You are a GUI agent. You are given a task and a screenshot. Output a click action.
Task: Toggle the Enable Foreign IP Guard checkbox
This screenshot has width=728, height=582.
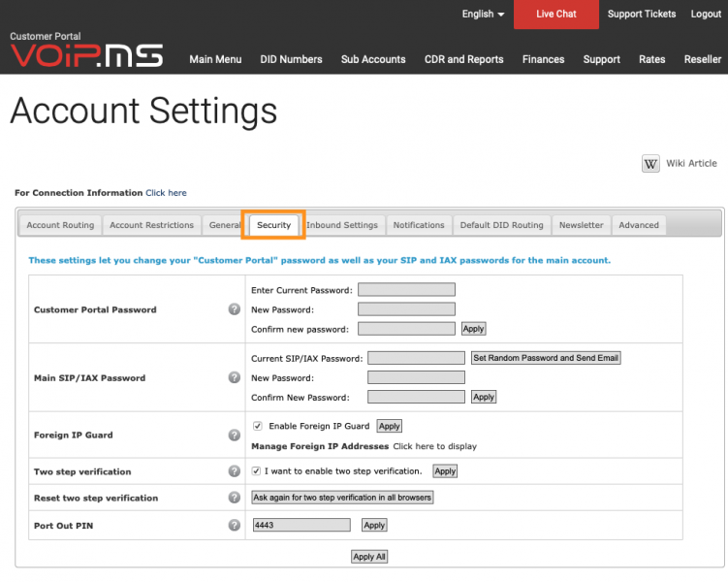[x=258, y=426]
